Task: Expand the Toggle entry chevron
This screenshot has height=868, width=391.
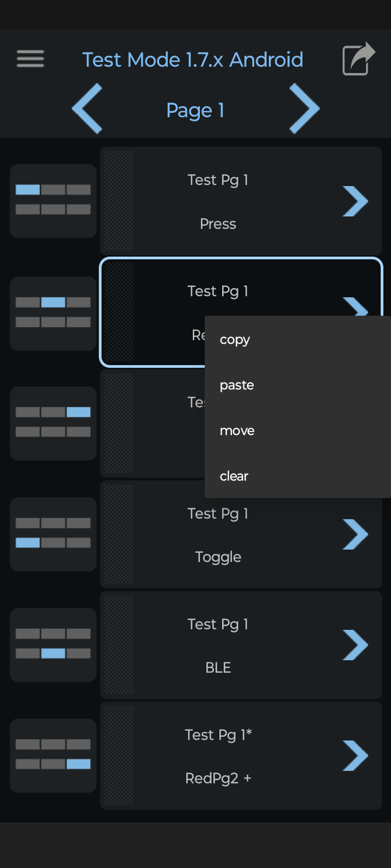Action: click(355, 534)
